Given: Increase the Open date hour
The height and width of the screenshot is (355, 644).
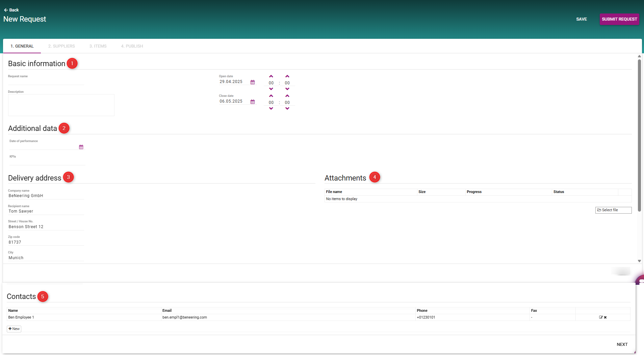Looking at the screenshot, I should (271, 77).
